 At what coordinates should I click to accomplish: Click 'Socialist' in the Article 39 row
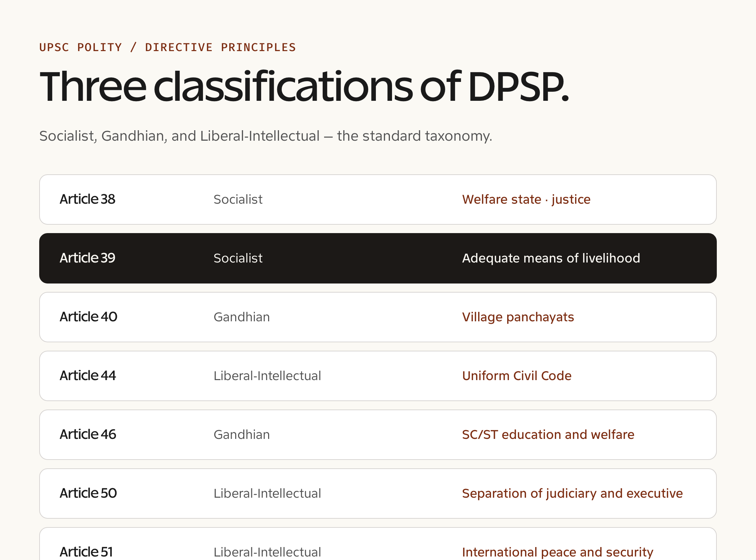[x=238, y=258]
